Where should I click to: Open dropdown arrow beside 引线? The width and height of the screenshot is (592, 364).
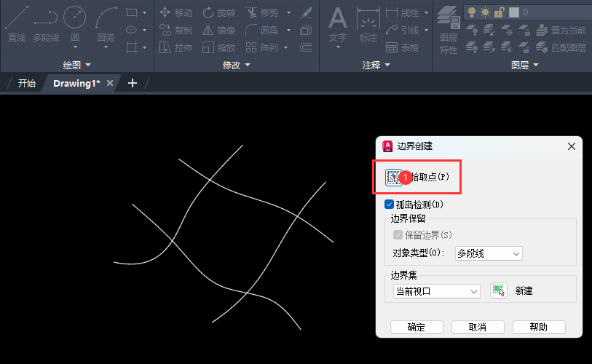426,30
